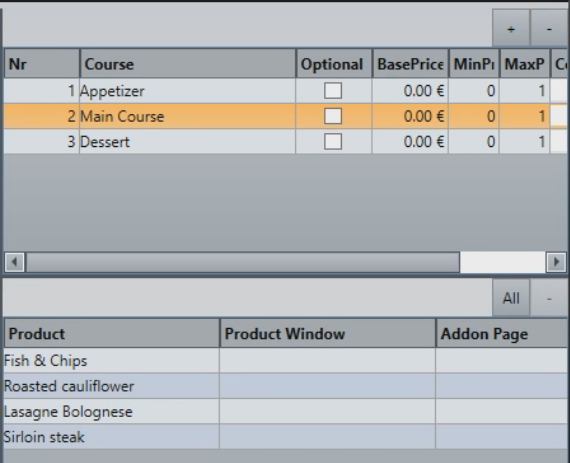570x463 pixels.
Task: Click the horizontal scrollbar thumb
Action: click(x=243, y=262)
